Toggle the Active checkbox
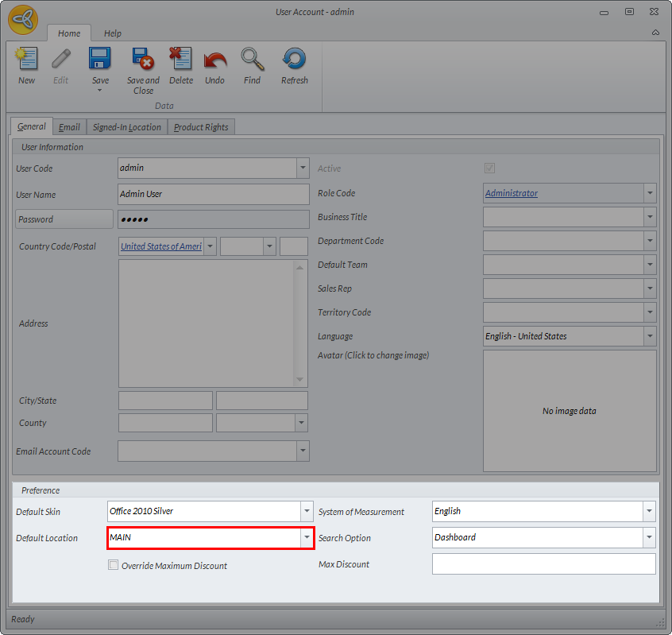672x635 pixels. point(489,168)
